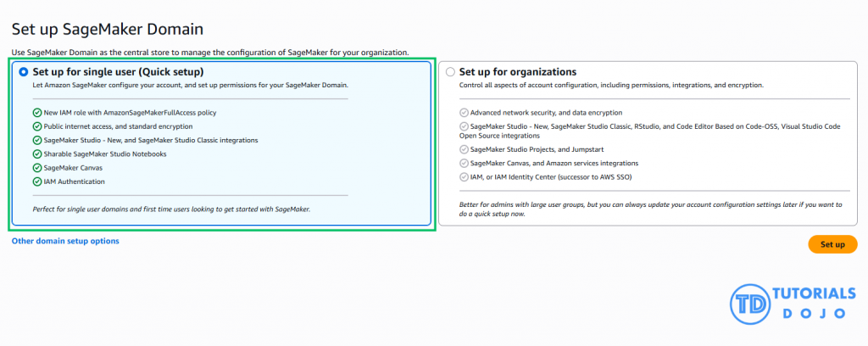868x346 pixels.
Task: Click gray checkmark beside SageMaker Canvas and Amazon services
Action: (x=463, y=163)
